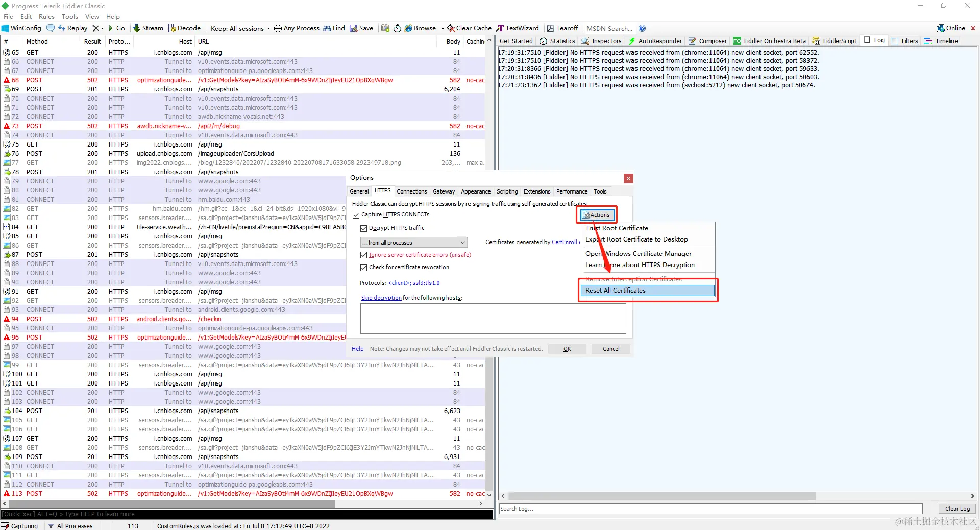Open the Timeline tab

click(941, 41)
